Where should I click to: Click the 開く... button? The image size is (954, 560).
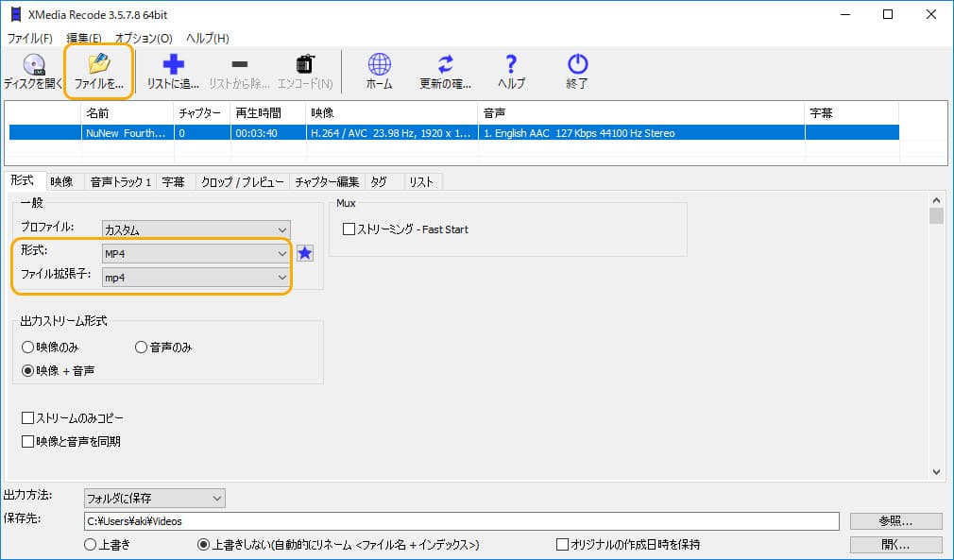pyautogui.click(x=895, y=545)
